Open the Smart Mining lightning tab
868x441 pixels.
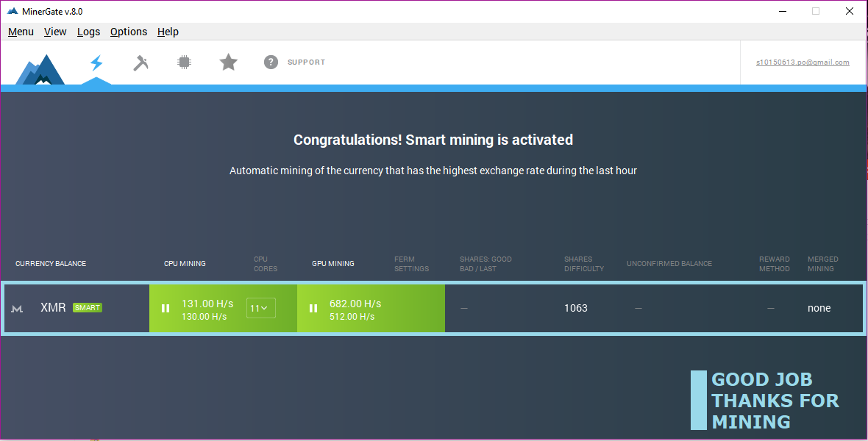96,62
